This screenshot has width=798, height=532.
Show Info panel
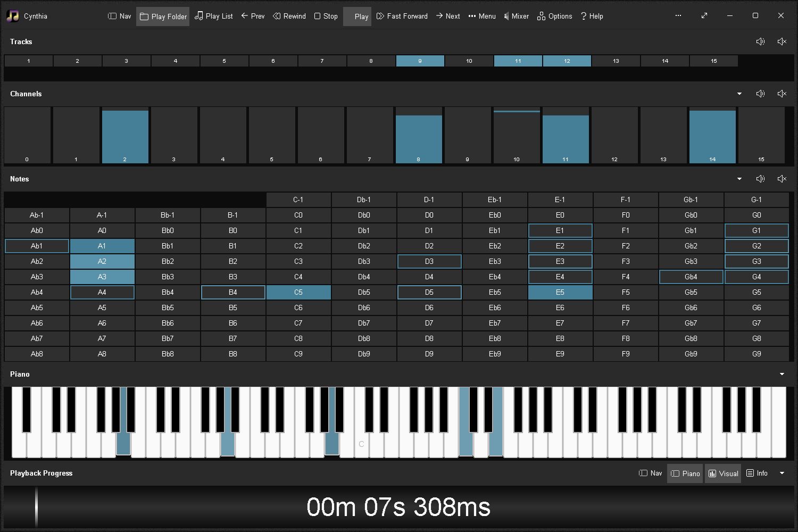757,473
